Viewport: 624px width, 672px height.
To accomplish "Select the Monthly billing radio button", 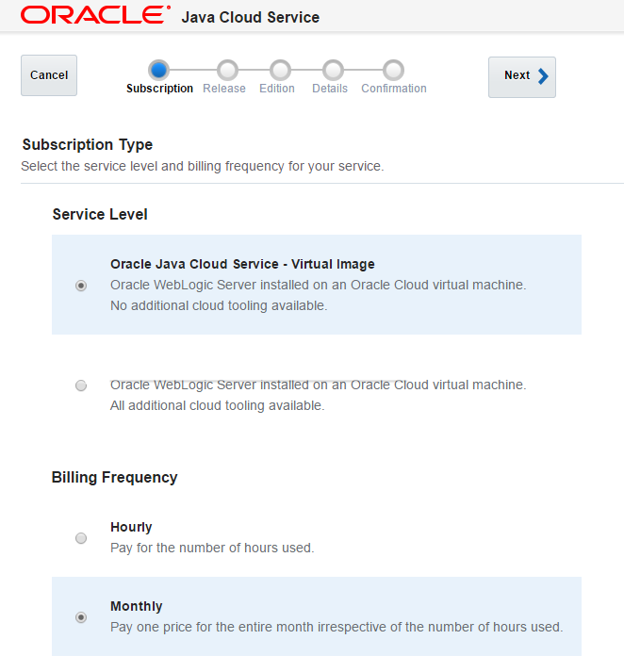I will pos(81,617).
